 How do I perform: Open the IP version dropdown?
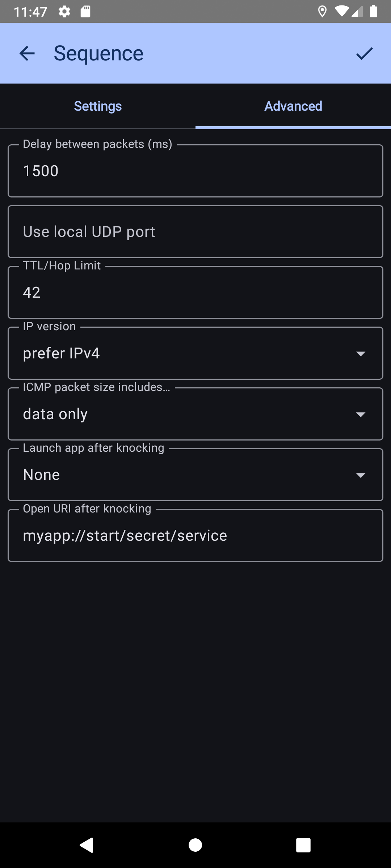click(195, 353)
